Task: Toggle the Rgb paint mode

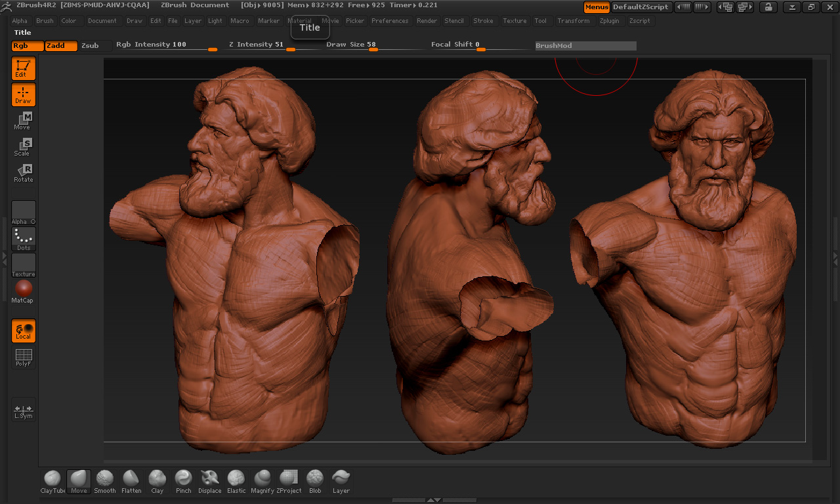Action: (28, 46)
